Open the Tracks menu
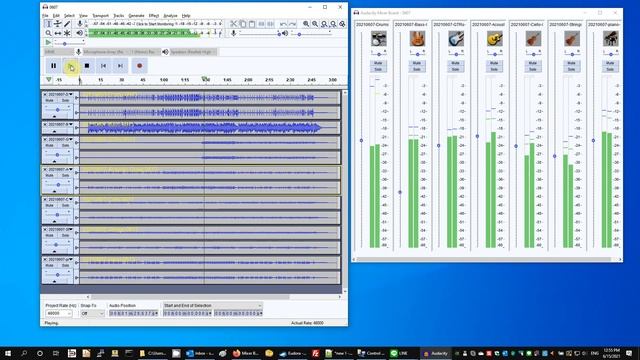This screenshot has width=640, height=360. click(119, 16)
